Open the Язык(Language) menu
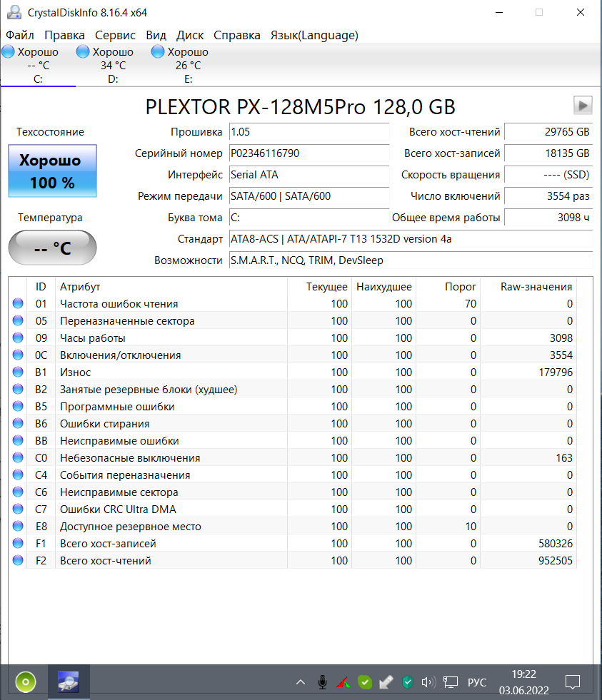The width and height of the screenshot is (602, 700). point(314,35)
